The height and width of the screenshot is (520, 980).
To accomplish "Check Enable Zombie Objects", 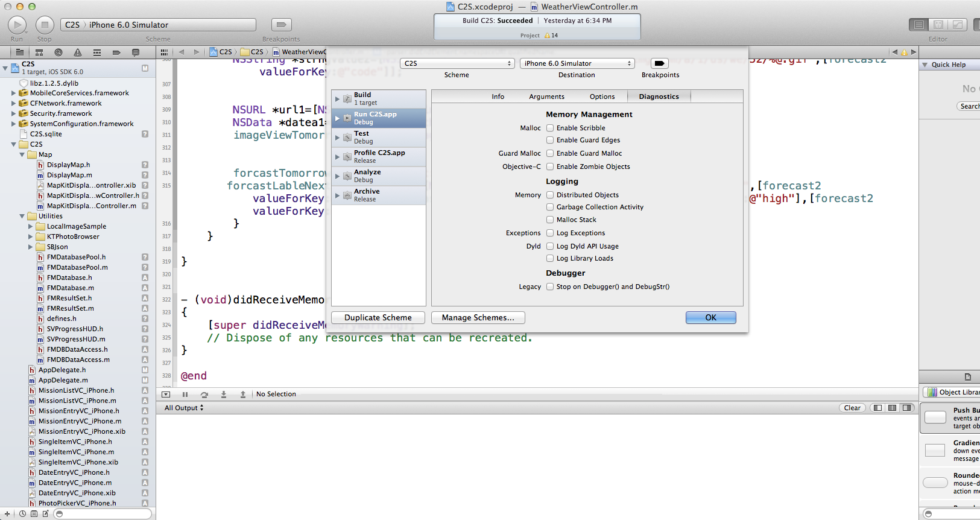I will [550, 166].
